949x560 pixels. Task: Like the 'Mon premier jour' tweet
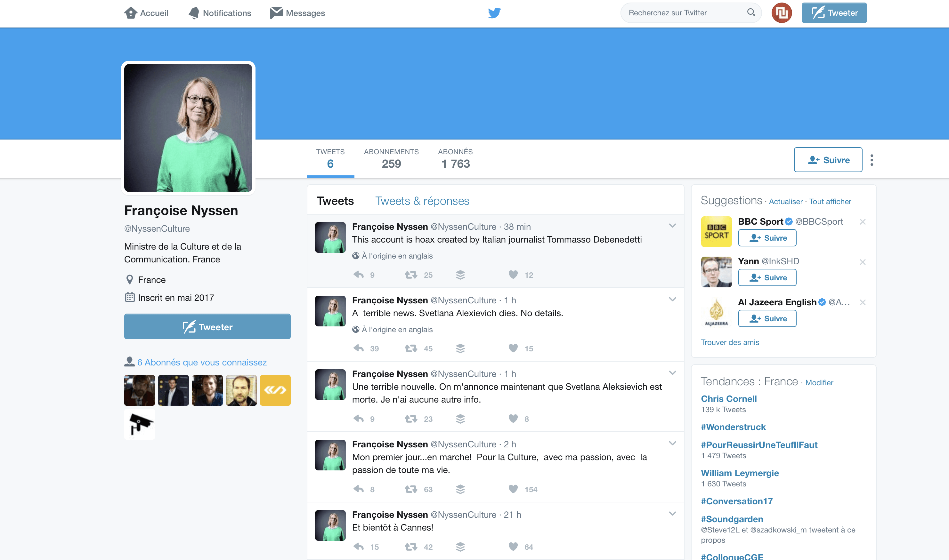click(x=513, y=489)
